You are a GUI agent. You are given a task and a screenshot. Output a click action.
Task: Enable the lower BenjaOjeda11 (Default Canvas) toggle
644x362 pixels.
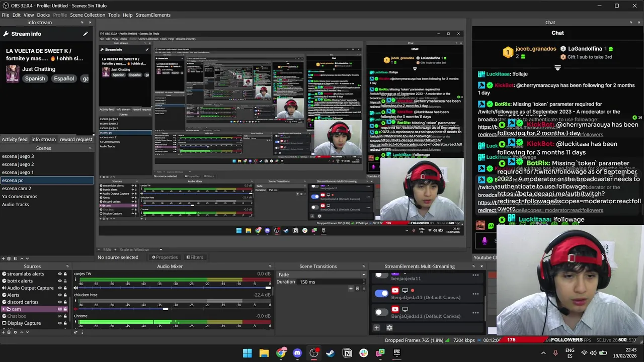pyautogui.click(x=382, y=312)
